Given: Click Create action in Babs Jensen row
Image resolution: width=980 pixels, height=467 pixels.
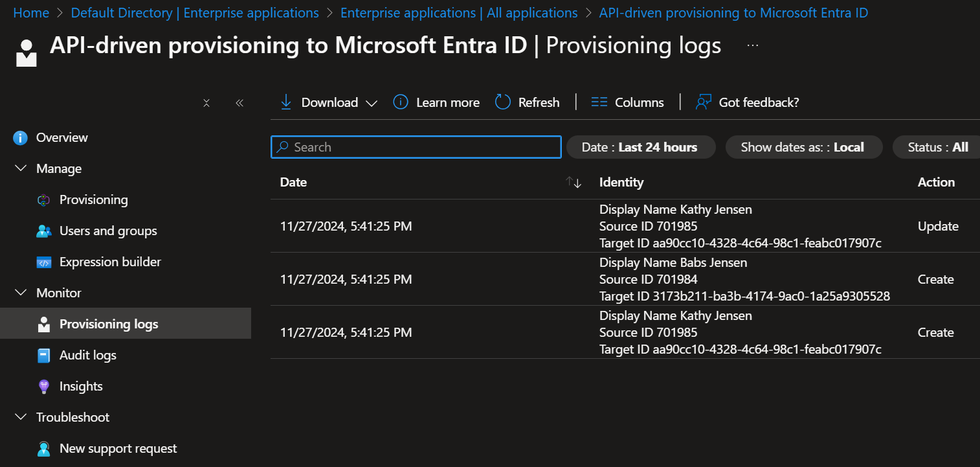Looking at the screenshot, I should [936, 279].
